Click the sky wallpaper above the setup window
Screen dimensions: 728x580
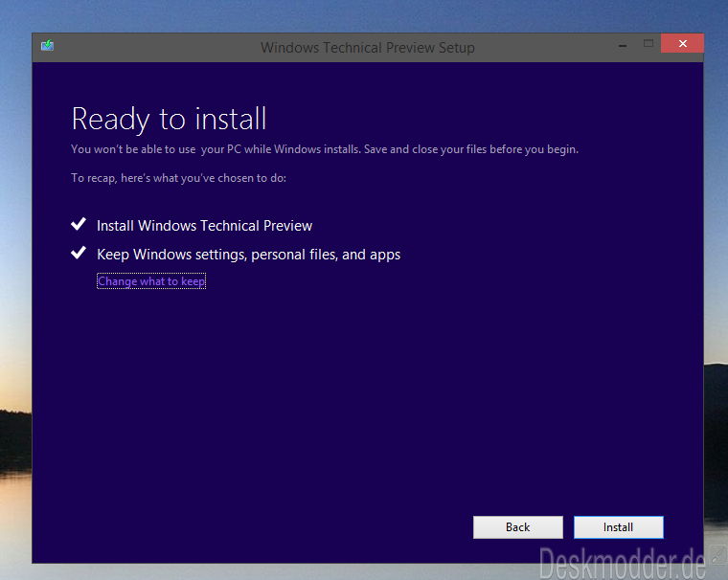(364, 14)
